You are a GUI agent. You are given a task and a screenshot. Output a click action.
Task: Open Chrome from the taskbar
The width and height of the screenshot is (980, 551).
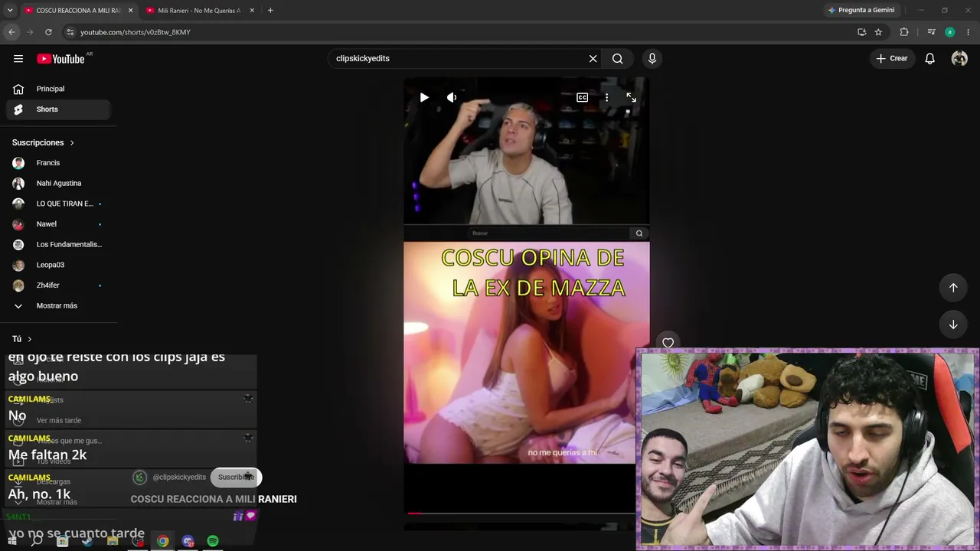click(x=163, y=541)
